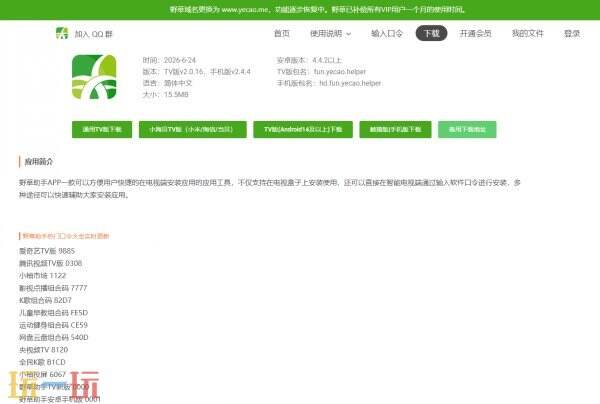
Task: Click the row ending in 9885
Action: coord(47,251)
